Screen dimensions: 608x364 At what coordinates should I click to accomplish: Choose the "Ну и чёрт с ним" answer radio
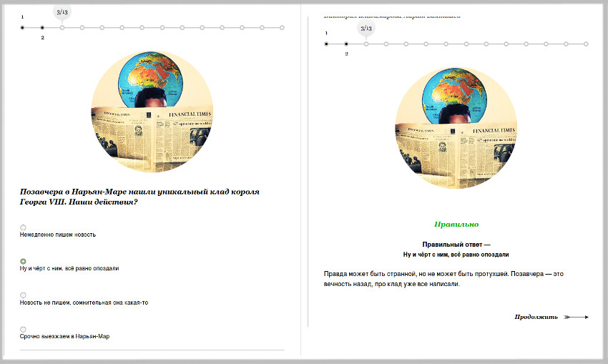(x=23, y=261)
